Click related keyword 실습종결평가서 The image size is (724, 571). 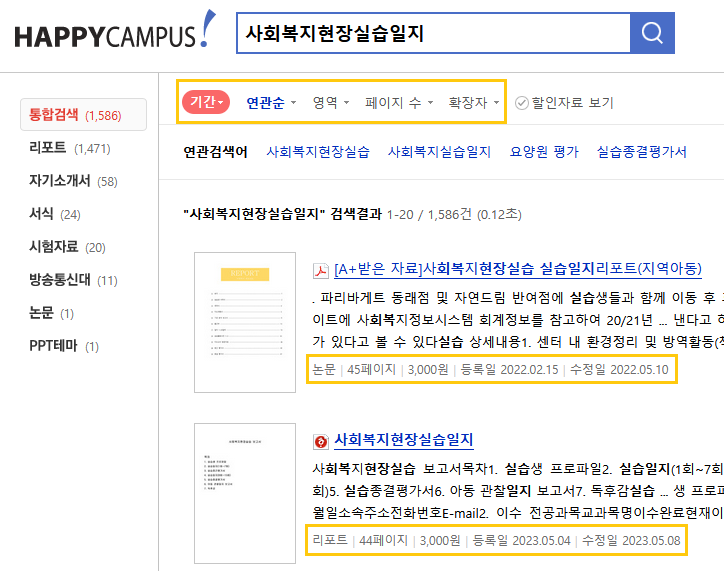click(641, 152)
